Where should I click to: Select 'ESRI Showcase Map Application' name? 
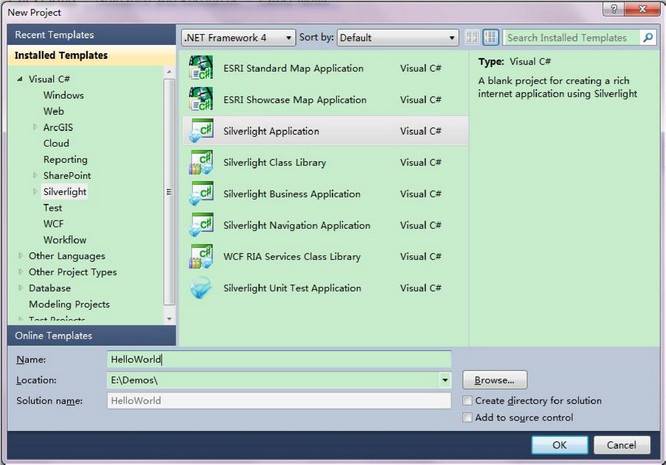[x=294, y=99]
